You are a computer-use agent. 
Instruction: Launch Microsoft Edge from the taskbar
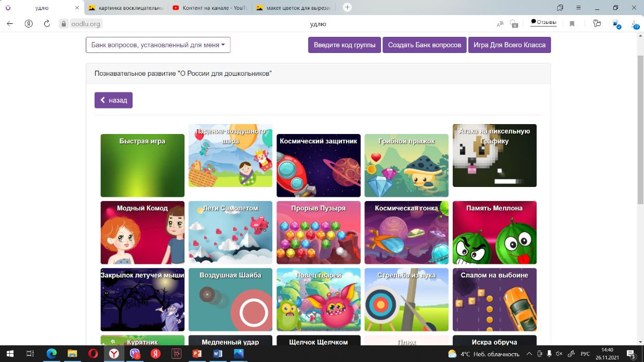[x=51, y=354]
